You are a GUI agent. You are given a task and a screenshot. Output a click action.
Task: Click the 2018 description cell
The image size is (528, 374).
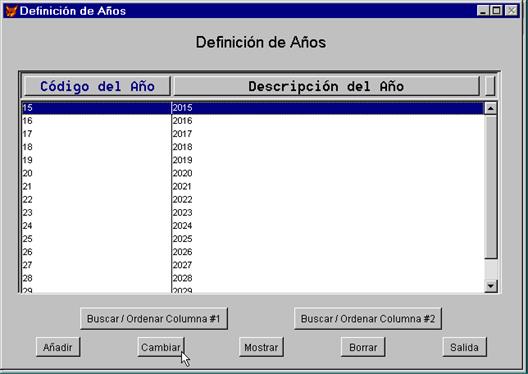[x=328, y=147]
